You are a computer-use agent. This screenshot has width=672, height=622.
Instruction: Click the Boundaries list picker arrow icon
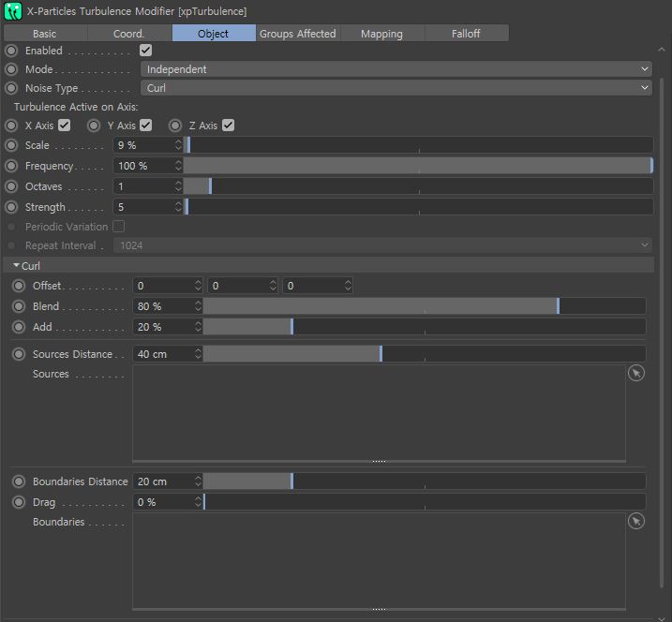(636, 521)
